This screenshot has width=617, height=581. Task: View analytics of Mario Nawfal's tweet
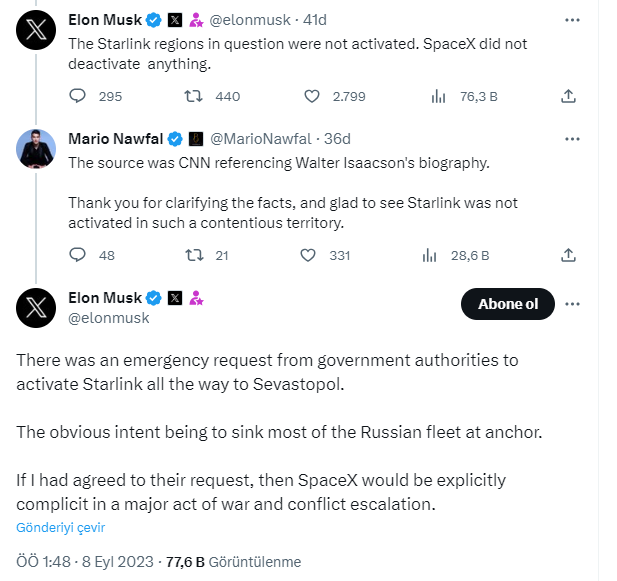pyautogui.click(x=431, y=255)
